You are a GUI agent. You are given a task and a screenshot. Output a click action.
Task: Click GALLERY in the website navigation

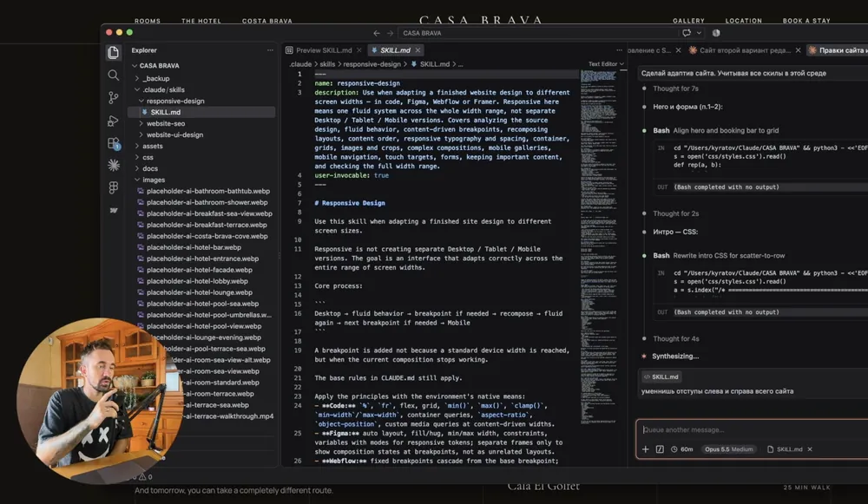[688, 21]
